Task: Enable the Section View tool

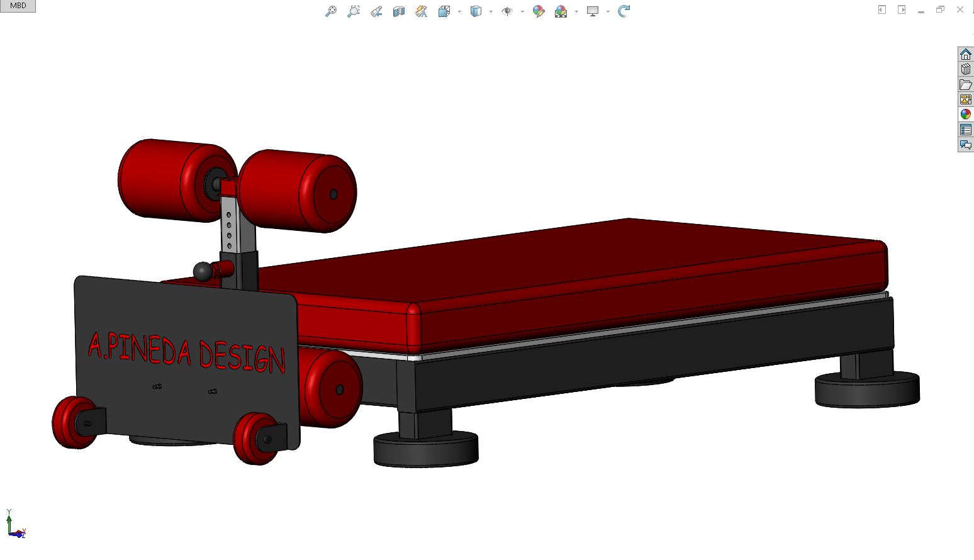Action: coord(399,11)
